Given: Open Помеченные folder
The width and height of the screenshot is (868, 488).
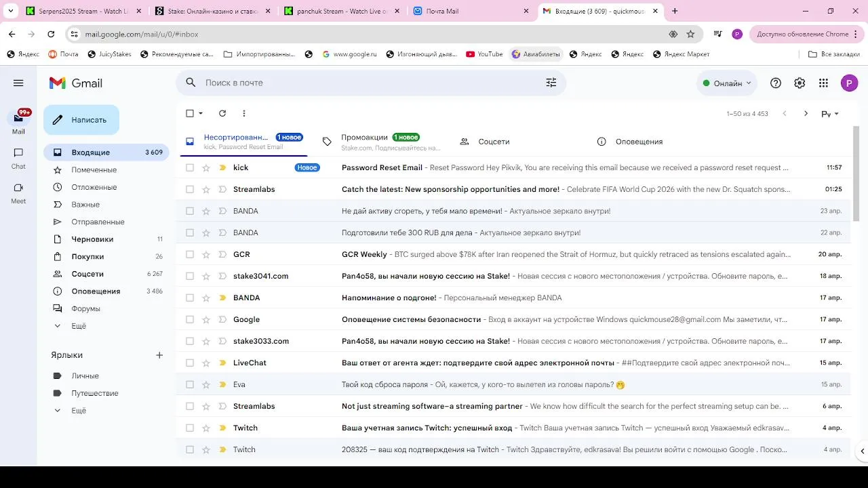Looking at the screenshot, I should 106,170.
